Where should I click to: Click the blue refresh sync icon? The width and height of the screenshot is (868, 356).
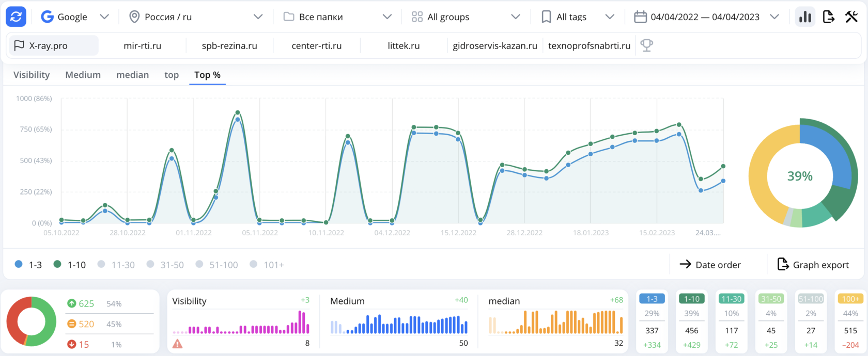tap(16, 17)
